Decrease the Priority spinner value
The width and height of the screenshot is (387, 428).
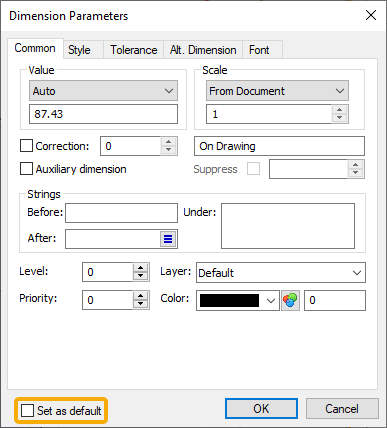pos(141,304)
